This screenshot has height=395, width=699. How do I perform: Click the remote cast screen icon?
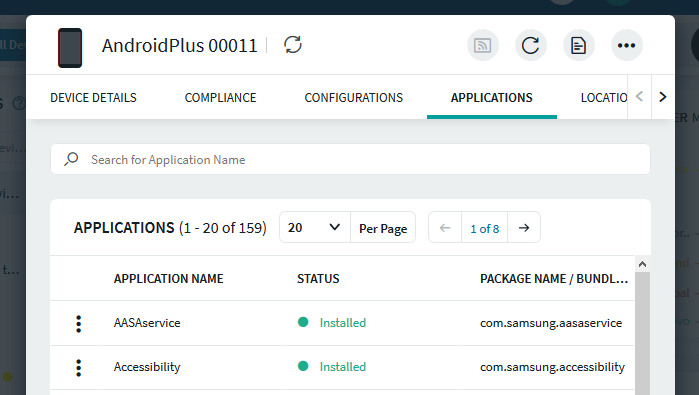(x=483, y=45)
